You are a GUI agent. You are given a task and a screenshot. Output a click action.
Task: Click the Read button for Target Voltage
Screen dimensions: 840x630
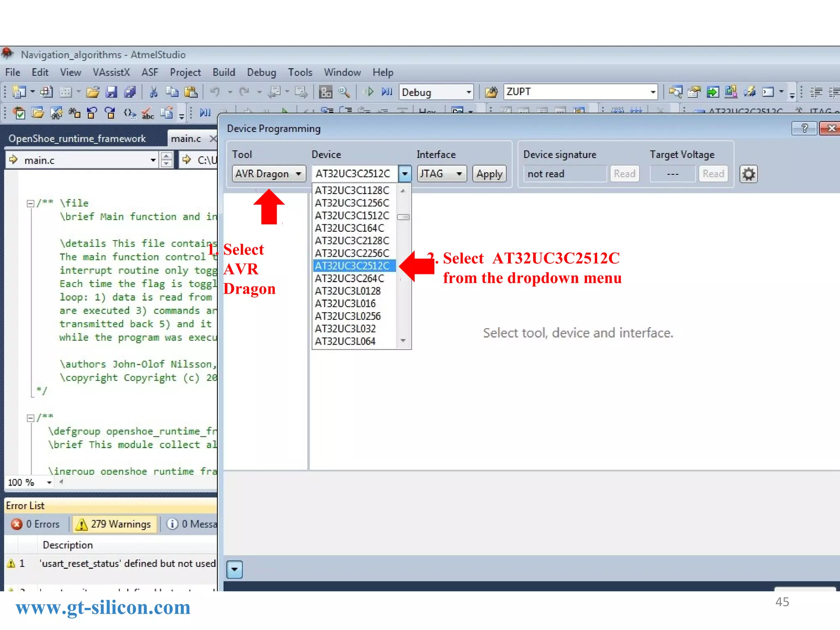tap(713, 174)
